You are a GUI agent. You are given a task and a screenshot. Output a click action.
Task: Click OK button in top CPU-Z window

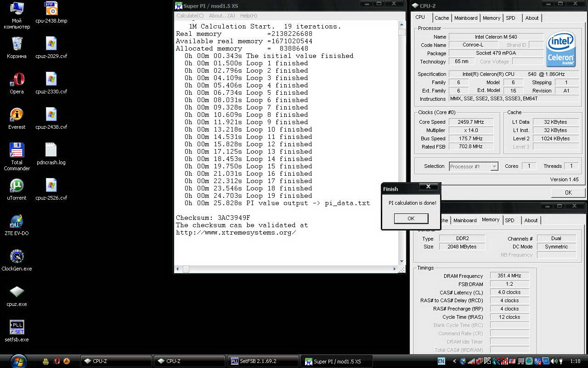(x=568, y=192)
